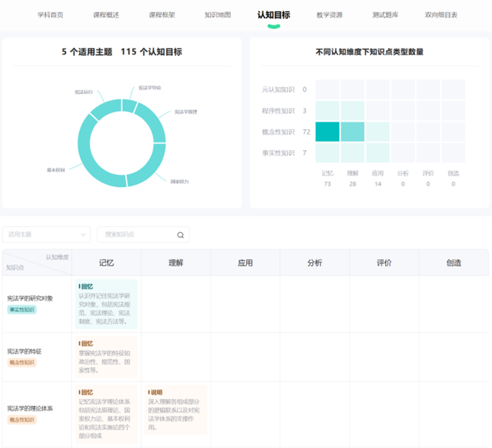The image size is (492, 448).
Task: Open the 说明 card for 宪法学的理论体系
Action: (x=176, y=410)
